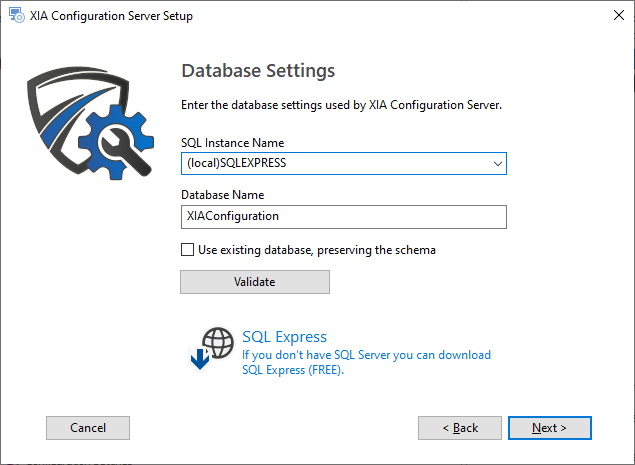Click the blue gear and wrench icon
Viewport: 635px width, 465px height.
116,141
